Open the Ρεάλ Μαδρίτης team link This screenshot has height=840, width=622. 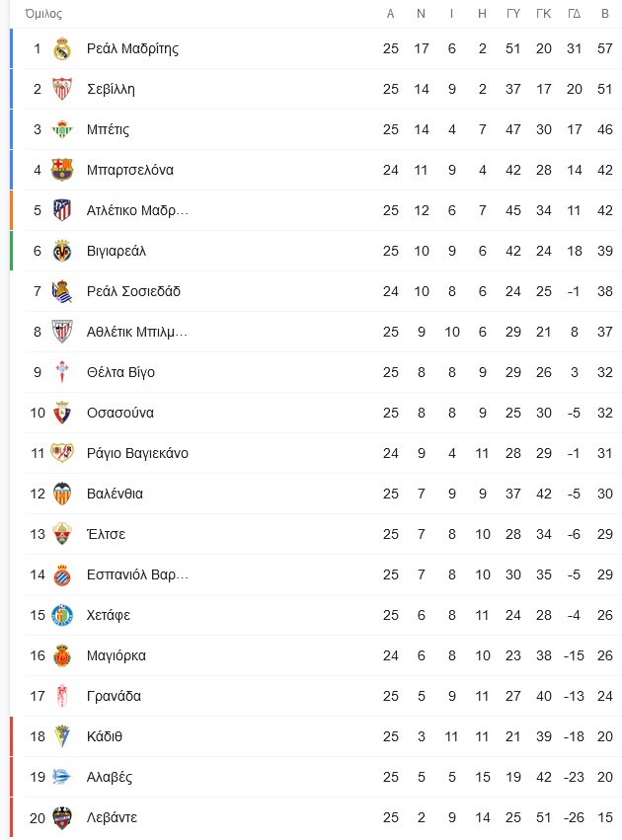132,48
